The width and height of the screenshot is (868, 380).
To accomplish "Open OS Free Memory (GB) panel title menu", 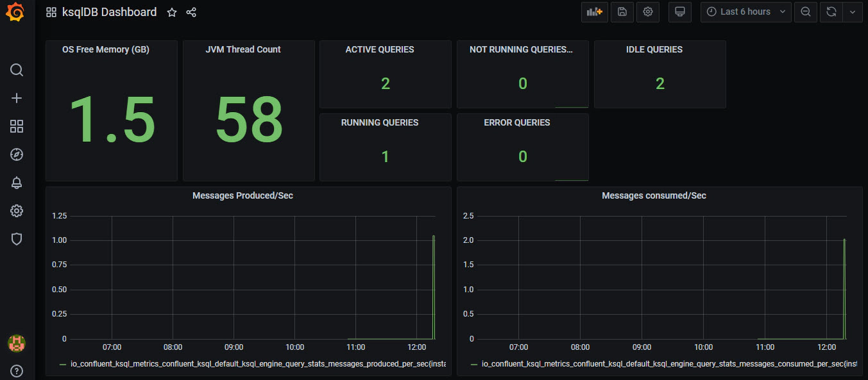I will coord(106,49).
